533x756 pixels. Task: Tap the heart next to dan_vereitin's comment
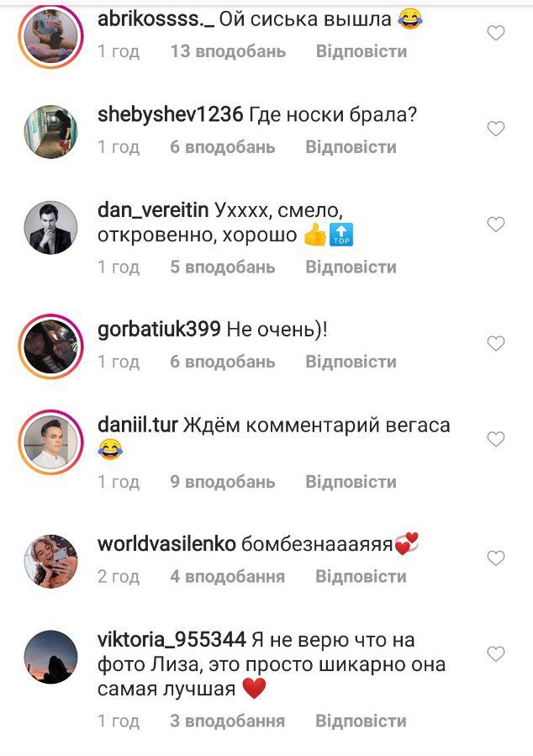(495, 225)
